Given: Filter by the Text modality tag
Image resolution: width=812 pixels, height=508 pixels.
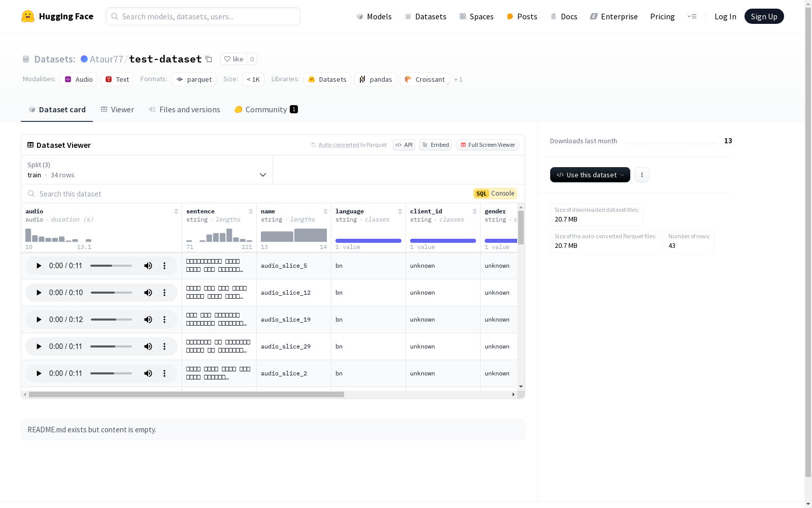Looking at the screenshot, I should click(x=117, y=79).
